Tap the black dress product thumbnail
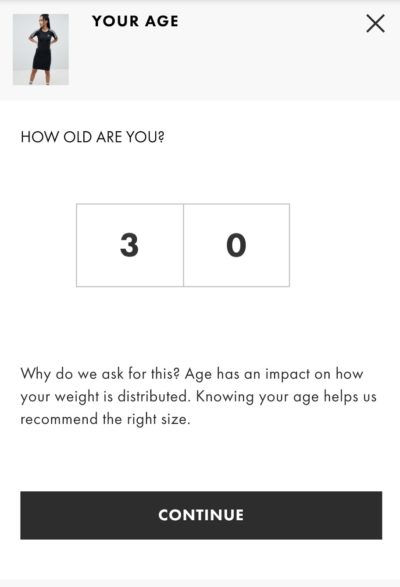This screenshot has width=400, height=587. point(41,49)
